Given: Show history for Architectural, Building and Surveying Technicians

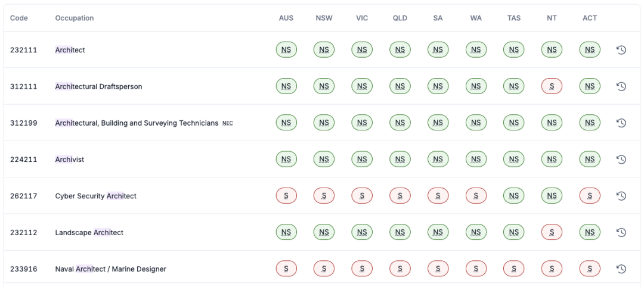Looking at the screenshot, I should point(621,123).
